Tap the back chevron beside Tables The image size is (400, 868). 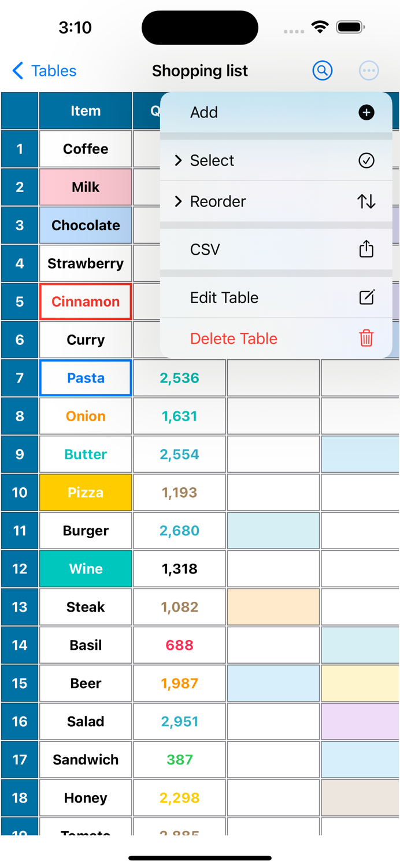pos(17,71)
